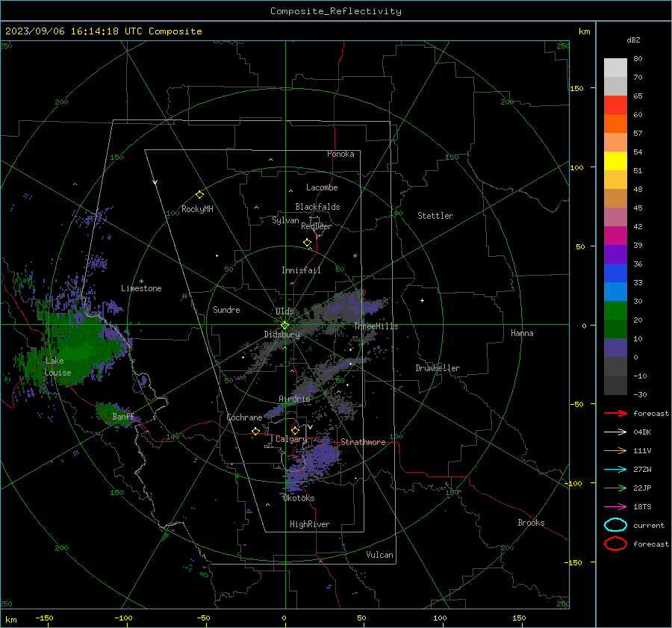The image size is (672, 628).
Task: Click the cyan 27ZW arrow in legend
Action: [x=615, y=470]
